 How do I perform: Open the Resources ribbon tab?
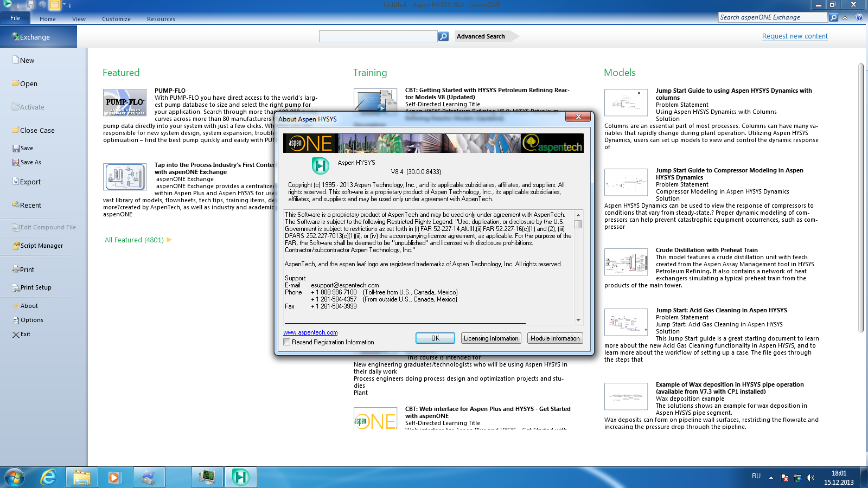[161, 19]
